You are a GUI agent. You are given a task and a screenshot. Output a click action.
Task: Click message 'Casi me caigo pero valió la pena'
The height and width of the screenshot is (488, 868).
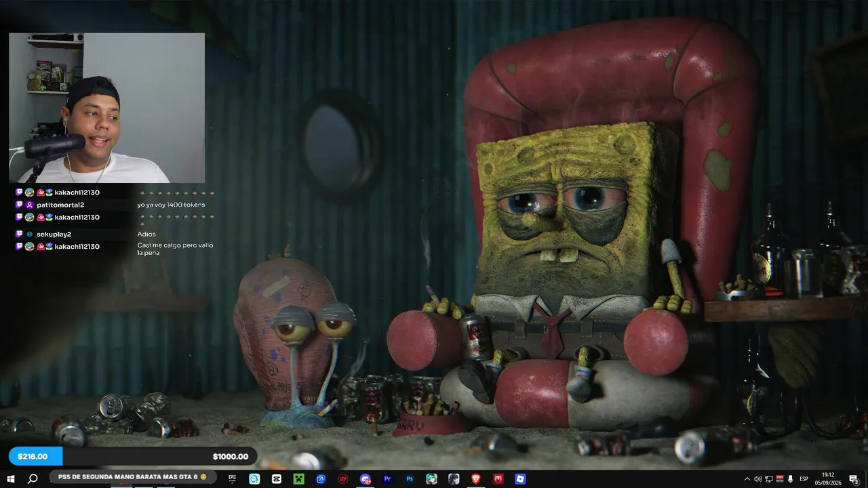click(x=175, y=249)
